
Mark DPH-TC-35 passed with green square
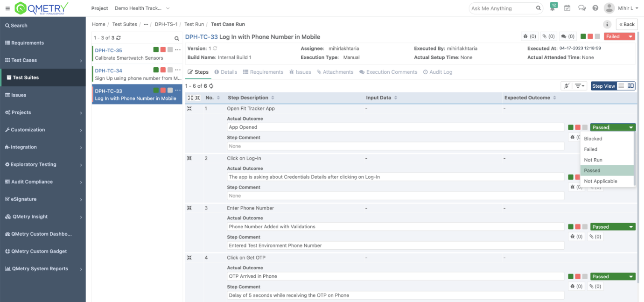(x=156, y=49)
